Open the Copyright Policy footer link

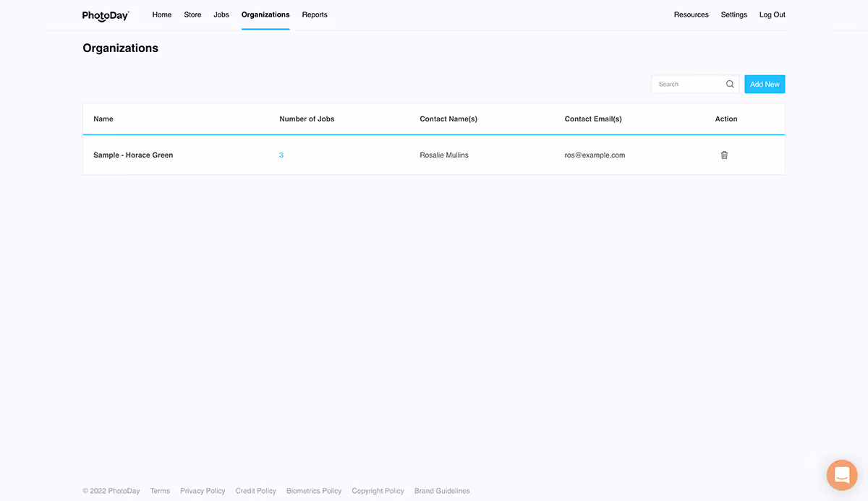pyautogui.click(x=378, y=491)
